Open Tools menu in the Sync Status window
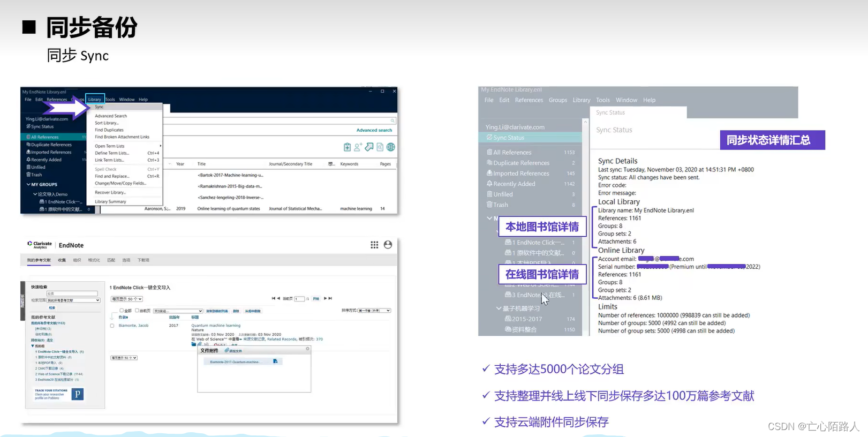868x437 pixels. coord(603,100)
